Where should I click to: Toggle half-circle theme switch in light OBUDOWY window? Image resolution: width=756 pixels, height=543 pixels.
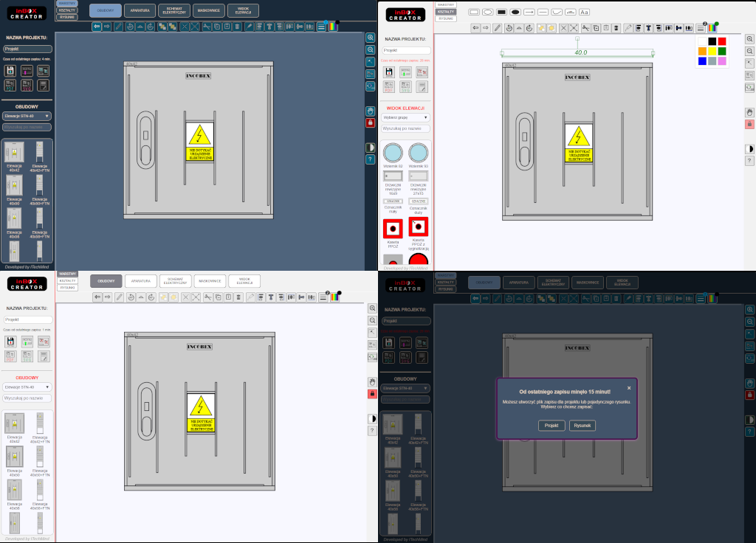(372, 419)
